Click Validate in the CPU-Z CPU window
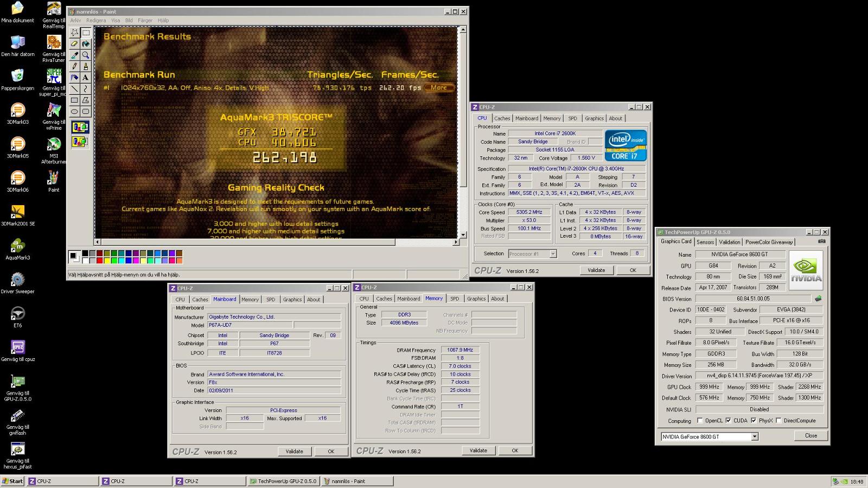The image size is (868, 488). pos(596,270)
